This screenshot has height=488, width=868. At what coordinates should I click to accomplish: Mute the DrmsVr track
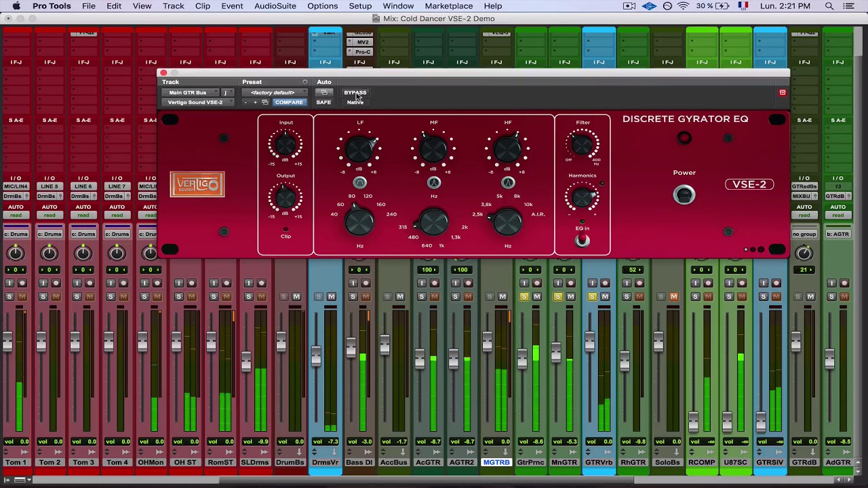coord(332,297)
